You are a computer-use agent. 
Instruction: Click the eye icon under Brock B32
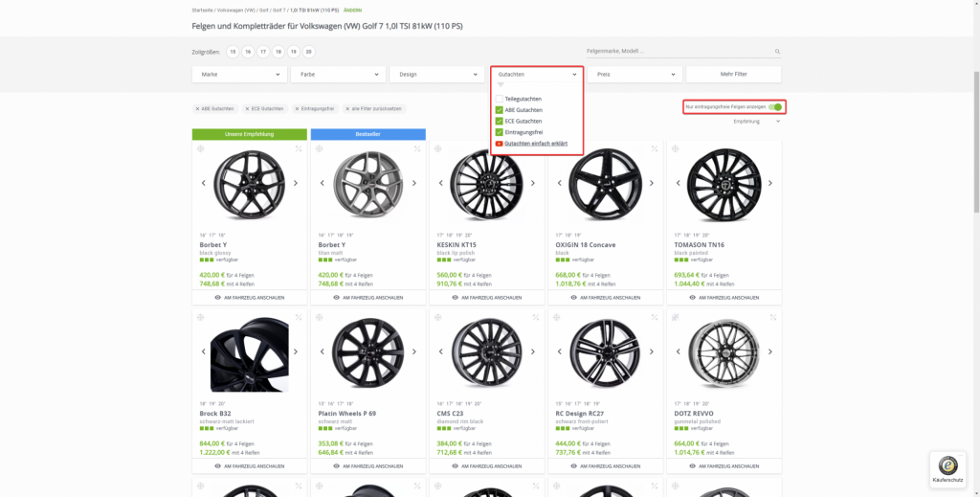click(218, 466)
